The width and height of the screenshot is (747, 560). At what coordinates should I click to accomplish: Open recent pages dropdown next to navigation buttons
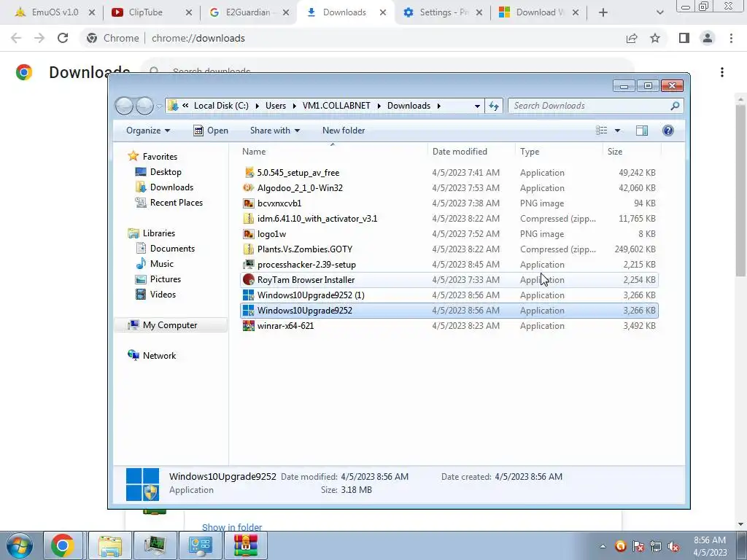click(160, 106)
